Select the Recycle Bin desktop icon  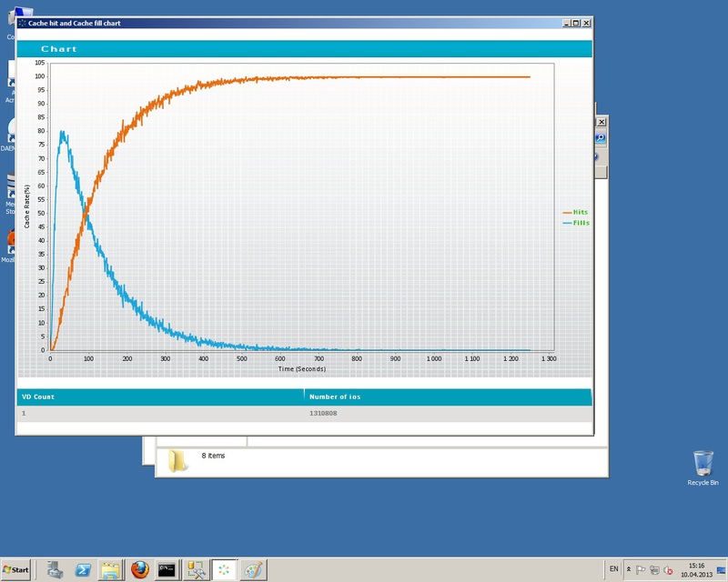[x=703, y=467]
